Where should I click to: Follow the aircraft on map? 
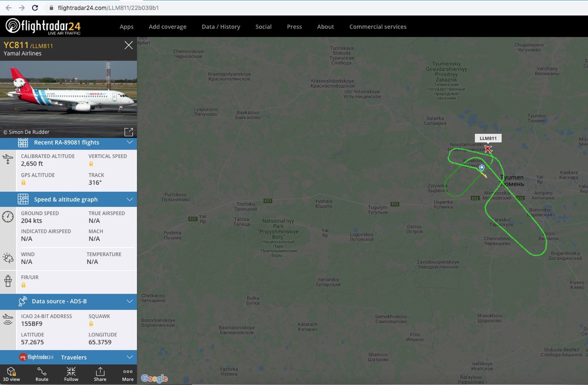click(71, 374)
